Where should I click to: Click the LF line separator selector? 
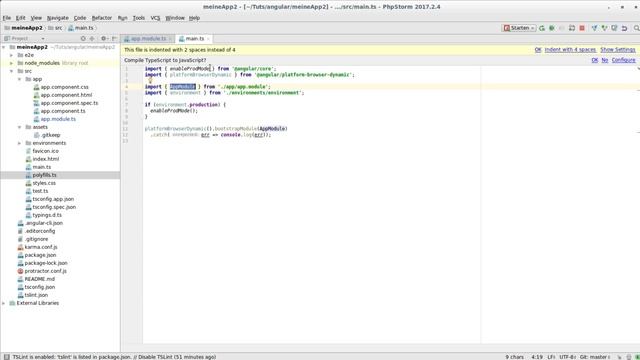click(x=551, y=357)
